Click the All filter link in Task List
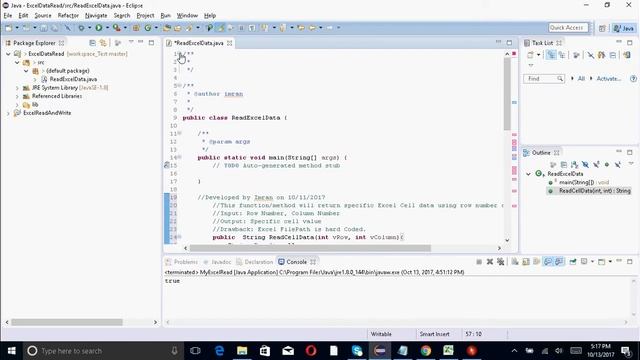Image resolution: width=640 pixels, height=360 pixels. 581,78
